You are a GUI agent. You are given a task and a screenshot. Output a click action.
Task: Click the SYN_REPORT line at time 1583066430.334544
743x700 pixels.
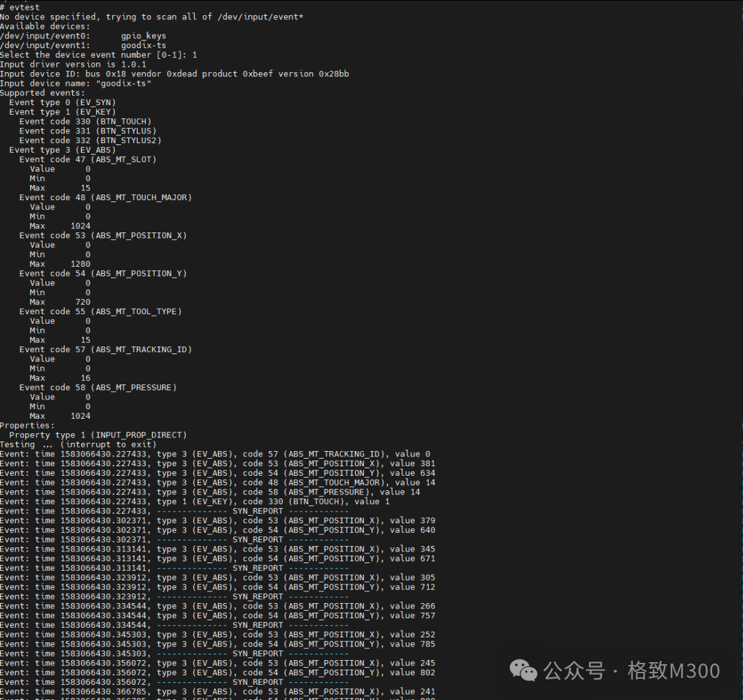[174, 625]
